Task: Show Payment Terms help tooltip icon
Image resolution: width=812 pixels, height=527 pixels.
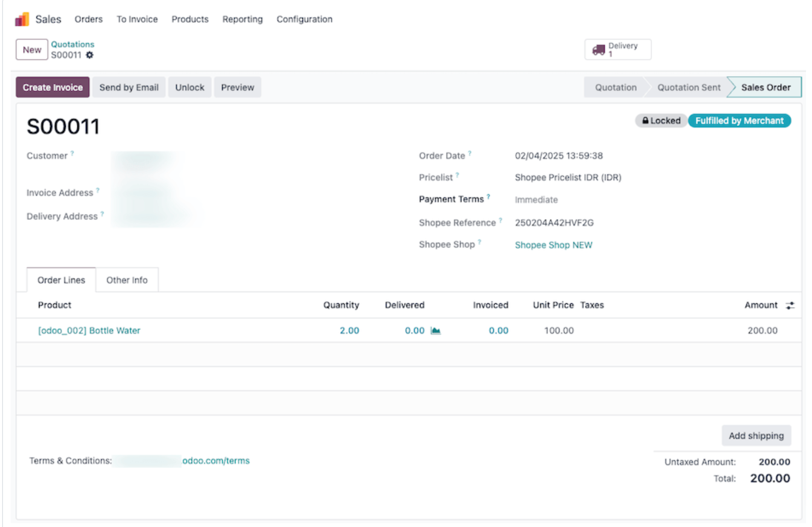Action: coord(488,197)
